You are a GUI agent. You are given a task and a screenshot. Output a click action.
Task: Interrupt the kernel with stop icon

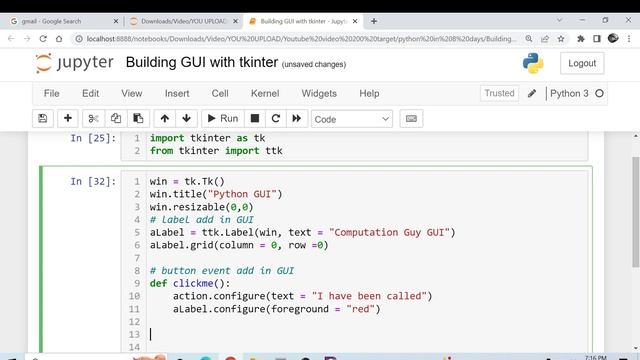pyautogui.click(x=255, y=119)
